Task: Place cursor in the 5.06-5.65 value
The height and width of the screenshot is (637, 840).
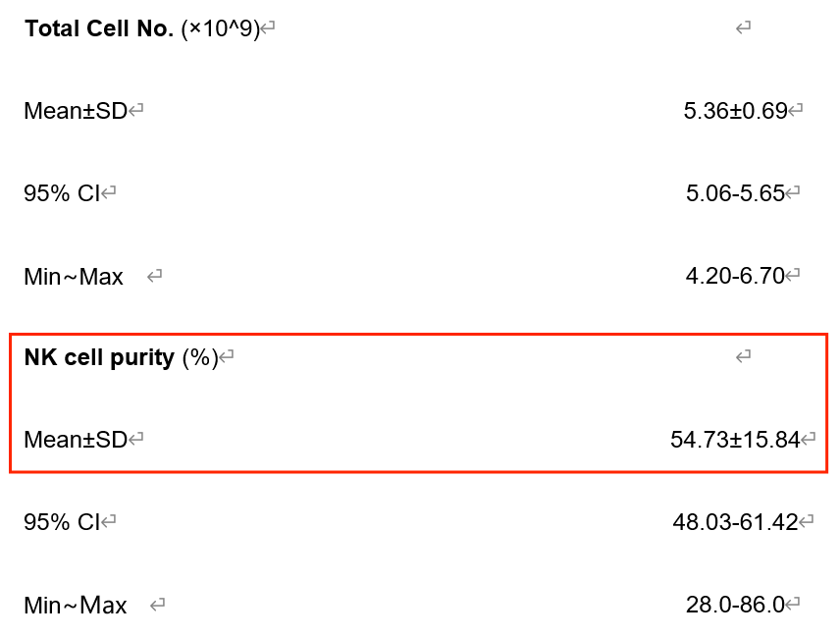Action: 735,193
